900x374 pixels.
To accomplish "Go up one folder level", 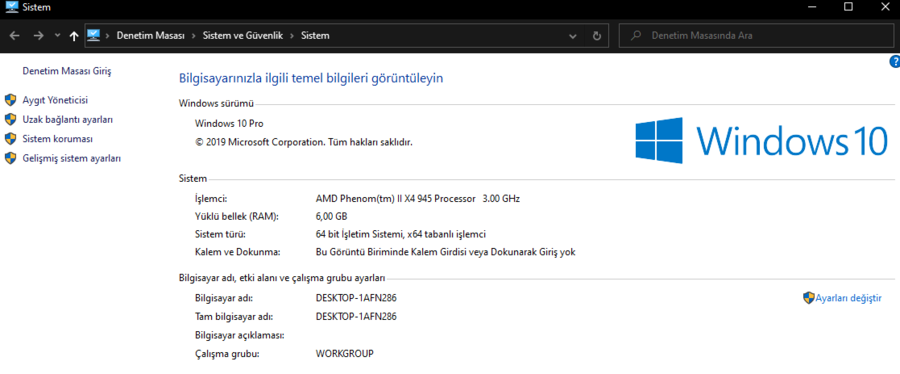I will (x=73, y=36).
